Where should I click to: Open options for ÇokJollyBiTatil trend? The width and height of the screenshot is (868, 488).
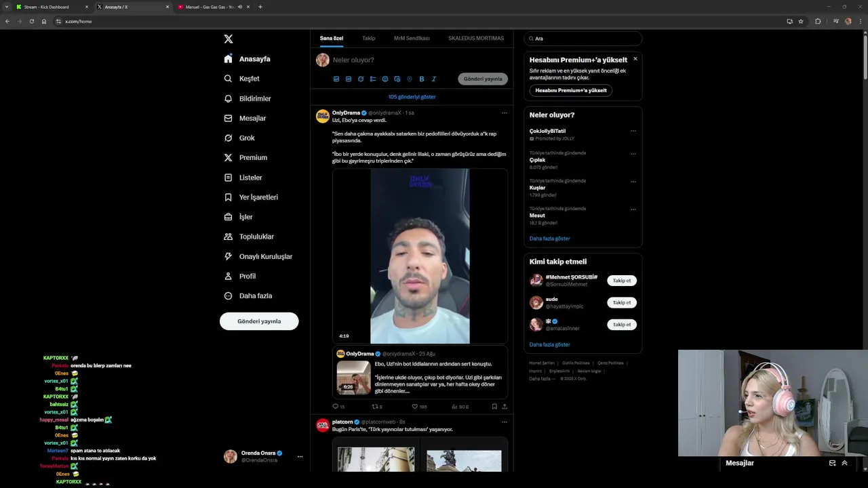(633, 131)
